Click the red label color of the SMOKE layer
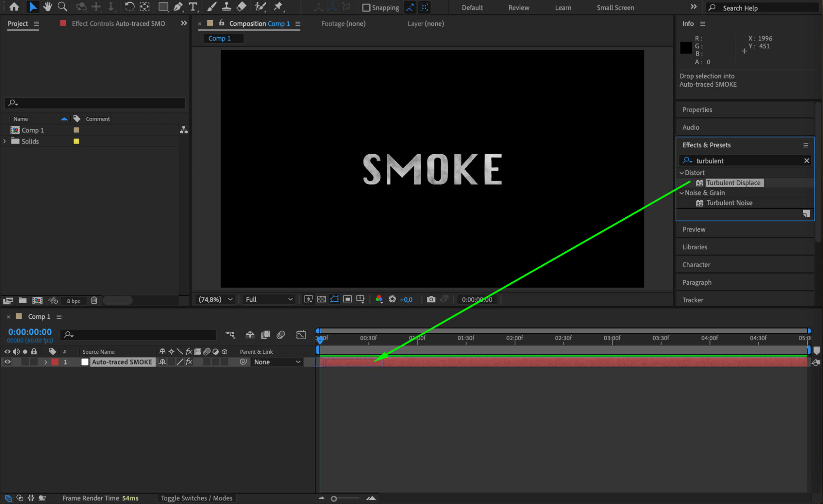 pyautogui.click(x=55, y=362)
